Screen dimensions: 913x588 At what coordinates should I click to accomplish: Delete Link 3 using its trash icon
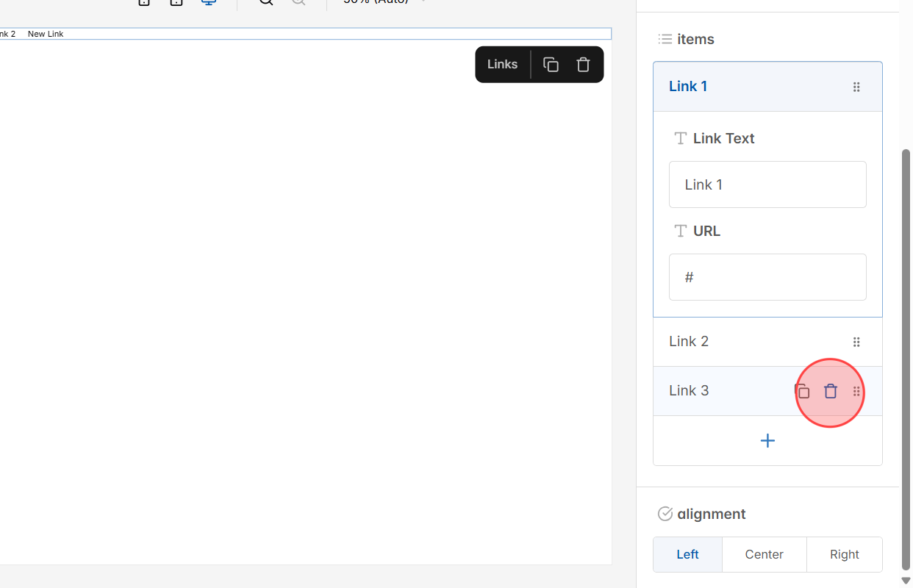[x=831, y=391]
